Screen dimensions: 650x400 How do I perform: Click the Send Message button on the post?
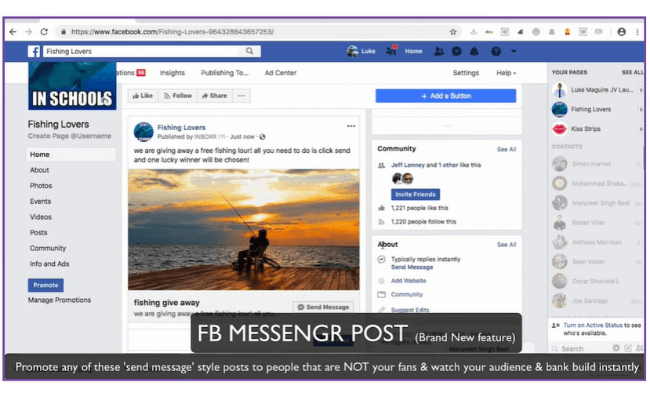(323, 307)
